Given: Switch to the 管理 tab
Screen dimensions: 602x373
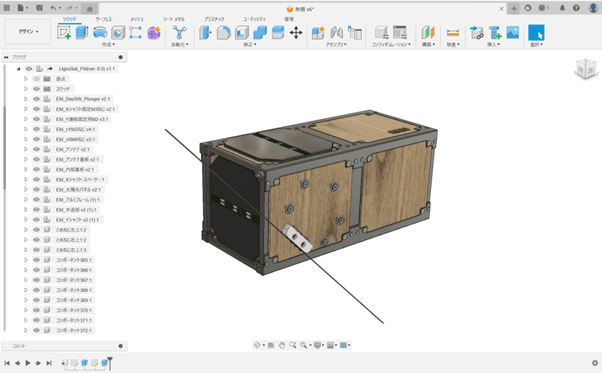Looking at the screenshot, I should coord(289,19).
